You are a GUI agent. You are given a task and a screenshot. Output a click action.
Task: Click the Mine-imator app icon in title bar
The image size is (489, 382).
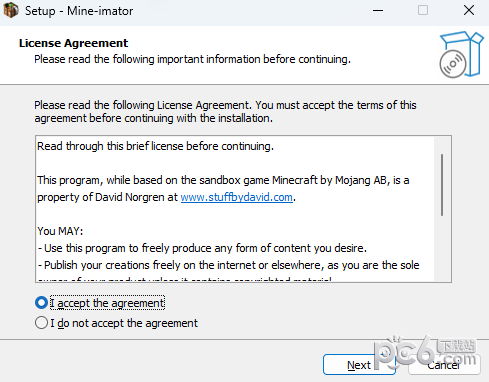coord(11,10)
